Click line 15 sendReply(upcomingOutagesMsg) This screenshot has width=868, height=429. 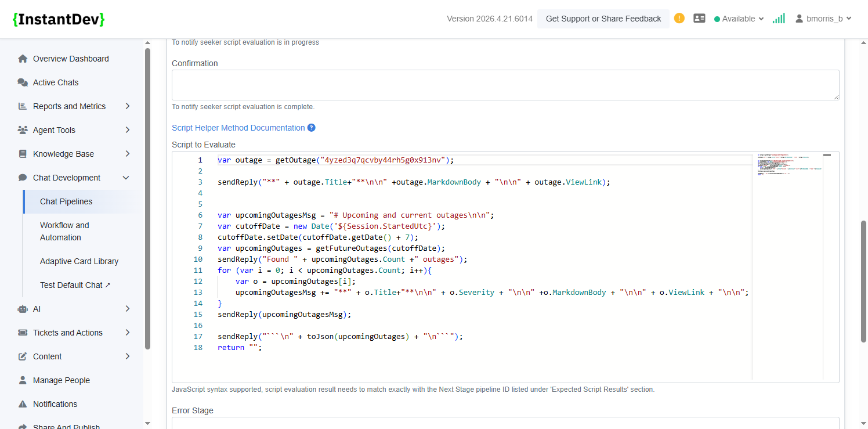point(284,315)
